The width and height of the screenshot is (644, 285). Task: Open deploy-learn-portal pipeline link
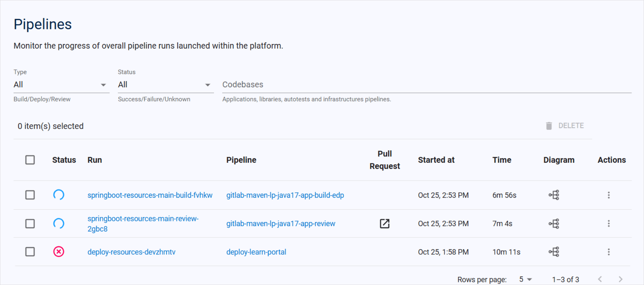click(x=256, y=252)
